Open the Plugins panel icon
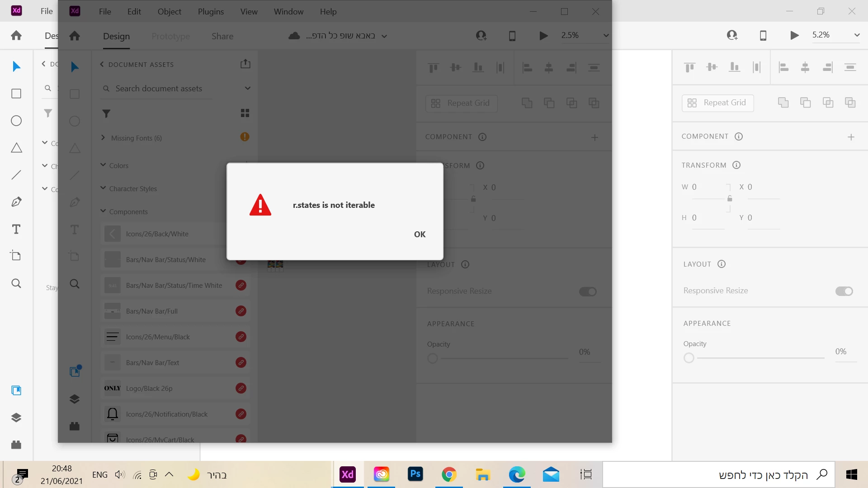 click(x=16, y=445)
